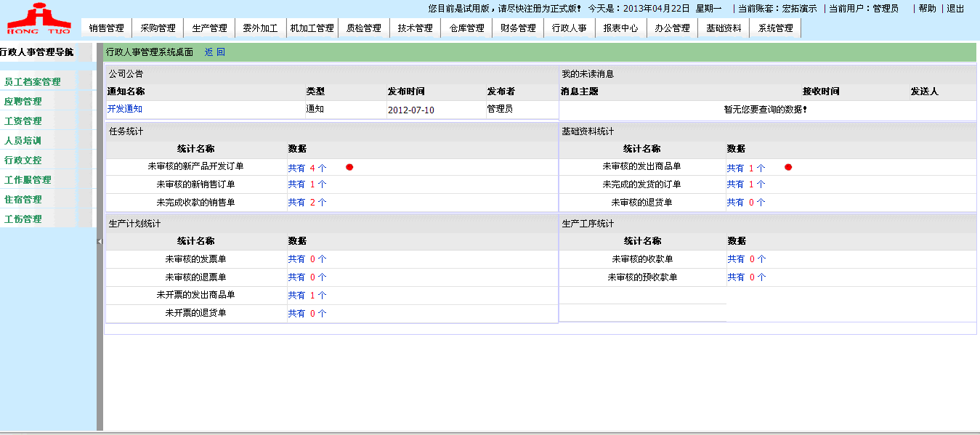Click count link for 未开票的退货单
Image resolution: width=980 pixels, height=435 pixels.
pyautogui.click(x=307, y=314)
